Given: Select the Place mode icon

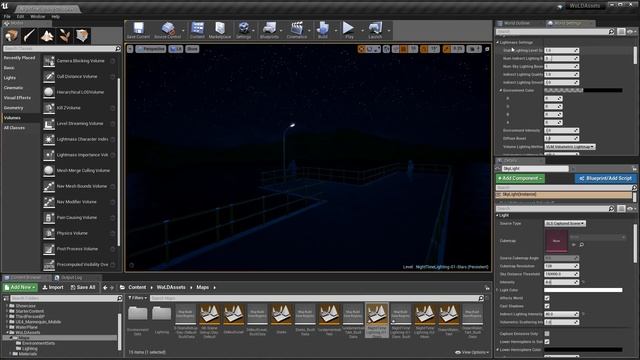Looking at the screenshot, I should (11, 36).
